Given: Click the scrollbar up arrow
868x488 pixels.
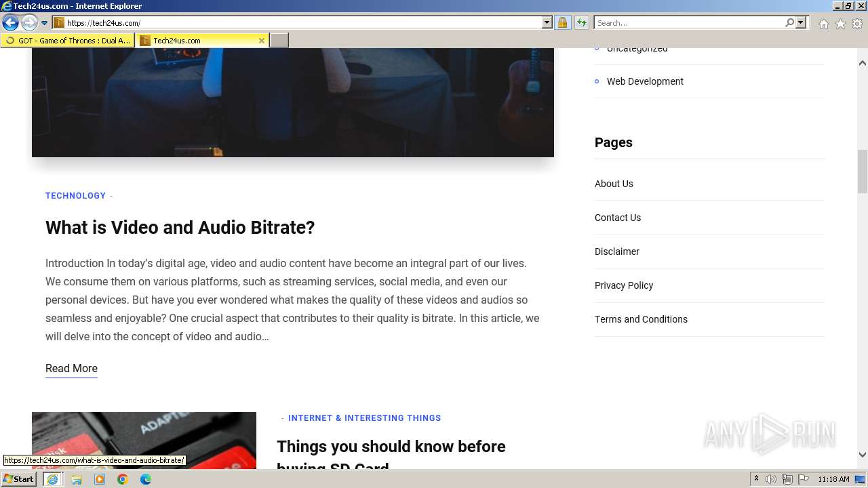Looking at the screenshot, I should 863,63.
